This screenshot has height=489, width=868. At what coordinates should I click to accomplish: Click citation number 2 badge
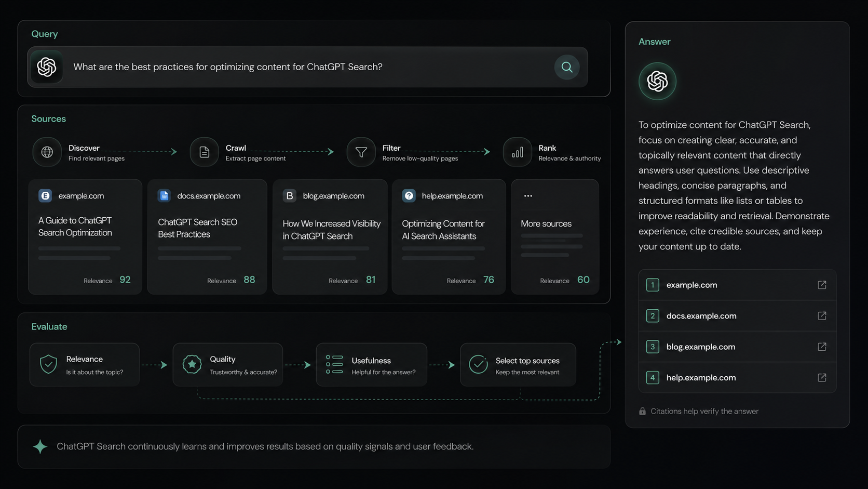(653, 316)
